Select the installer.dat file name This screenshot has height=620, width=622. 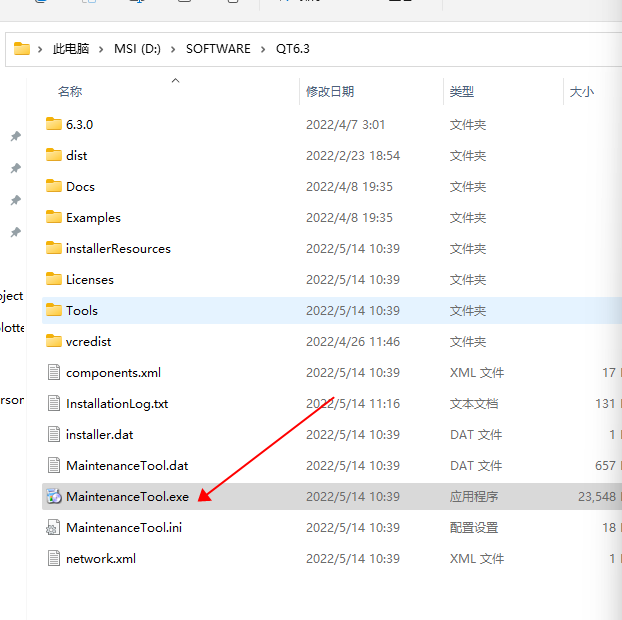point(100,435)
